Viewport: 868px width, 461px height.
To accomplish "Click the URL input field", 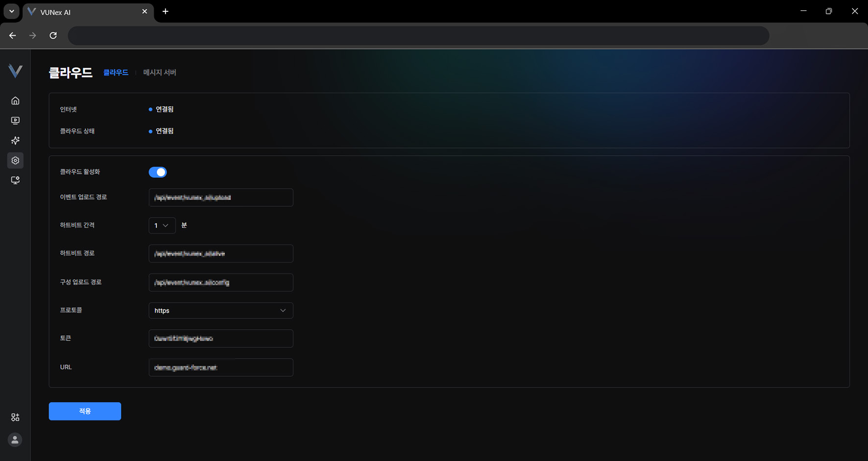I will tap(220, 367).
